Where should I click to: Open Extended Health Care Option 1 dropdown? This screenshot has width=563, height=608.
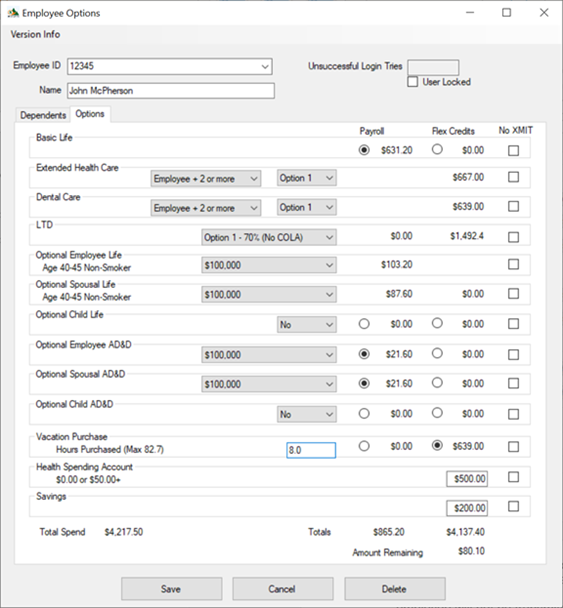coord(306,178)
